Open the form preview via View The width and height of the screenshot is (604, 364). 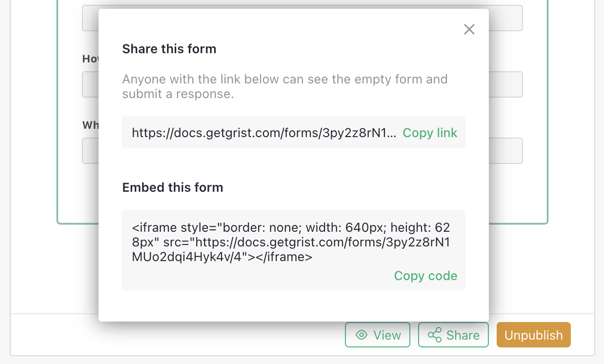[377, 335]
